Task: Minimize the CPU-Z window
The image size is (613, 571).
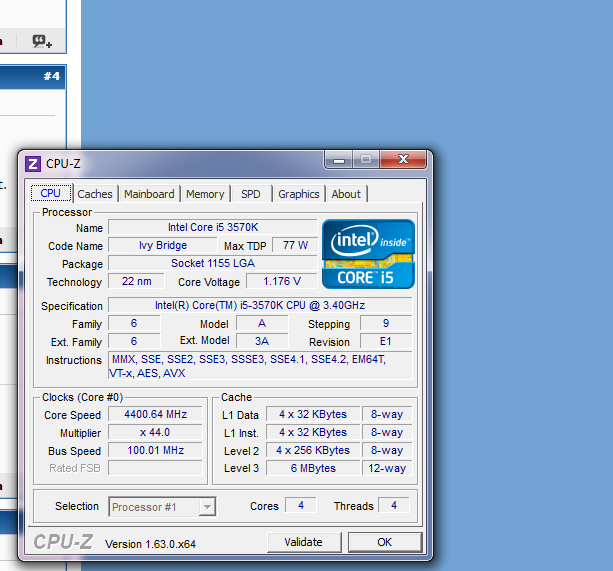Action: tap(339, 159)
